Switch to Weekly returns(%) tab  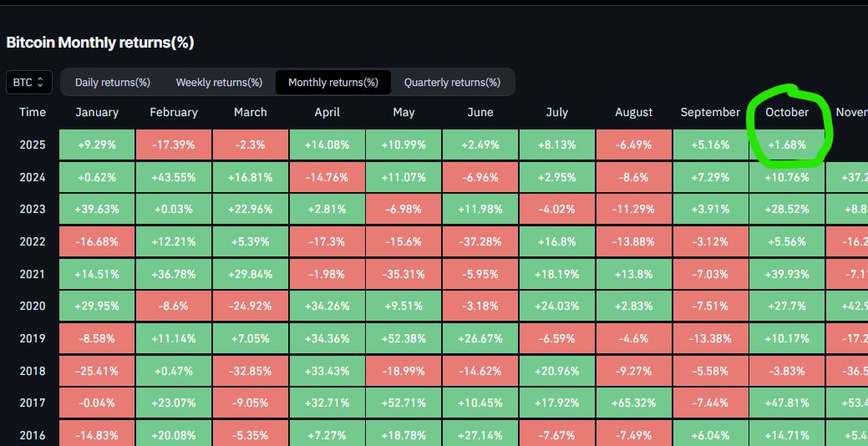coord(219,82)
